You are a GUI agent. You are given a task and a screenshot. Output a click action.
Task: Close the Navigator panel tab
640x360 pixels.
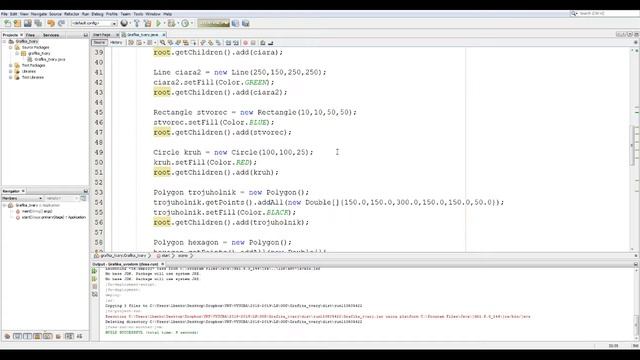pyautogui.click(x=23, y=191)
